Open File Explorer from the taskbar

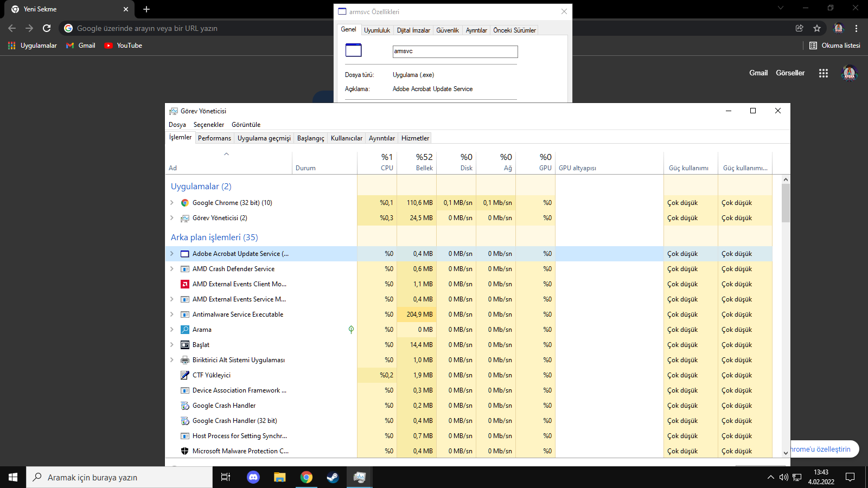point(279,477)
